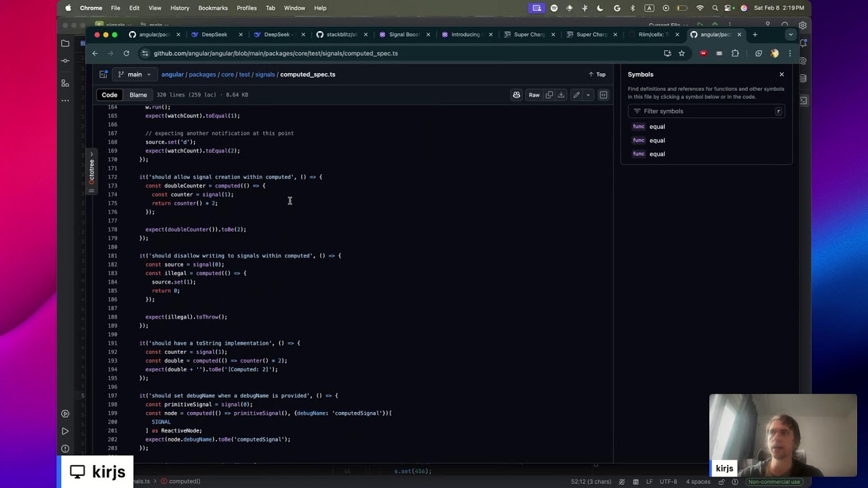Expand the Octotree side panel
868x488 pixels.
(92, 171)
